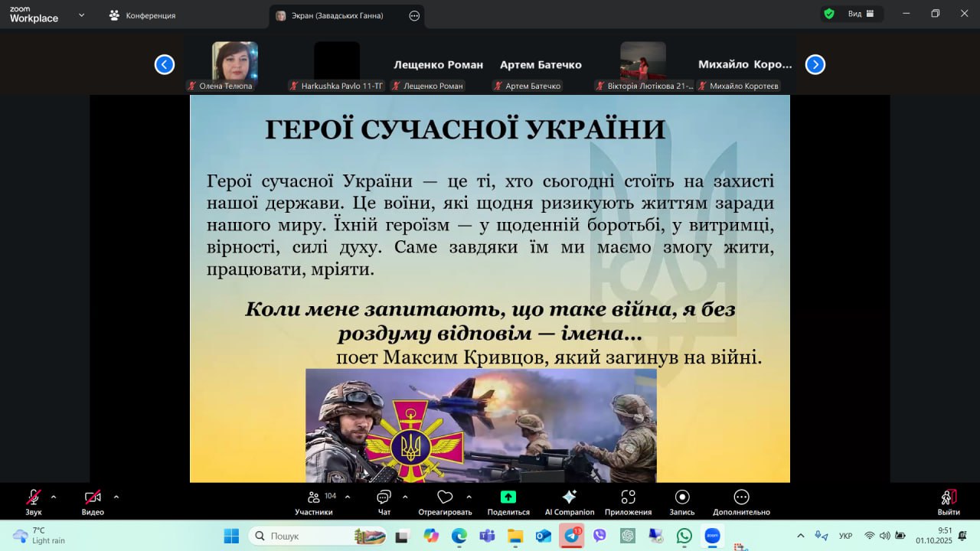Open the Участники participants panel
980x551 pixels.
click(314, 502)
